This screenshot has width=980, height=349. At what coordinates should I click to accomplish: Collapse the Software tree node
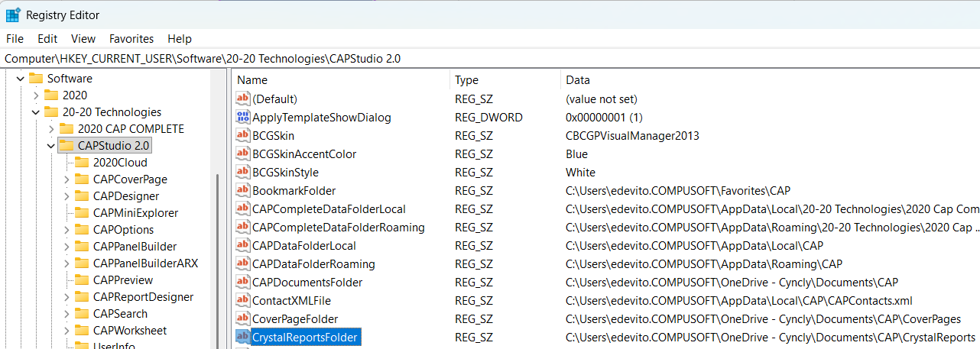[x=21, y=79]
